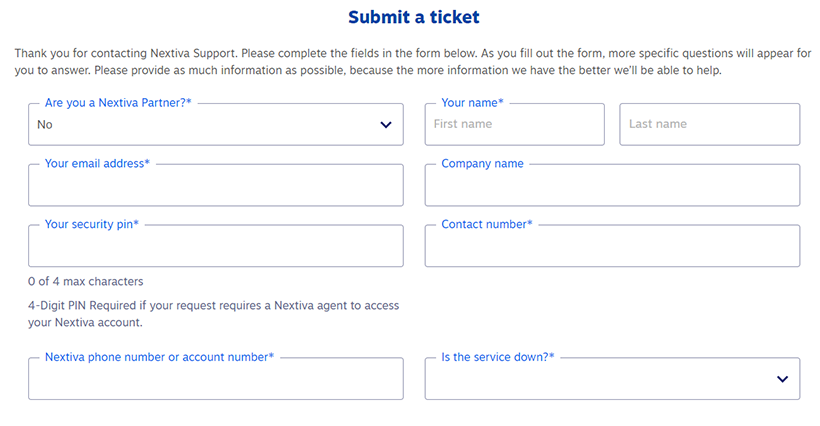820x426 pixels.
Task: Click the chevron in the Nextiva Partner dropdown
Action: point(386,125)
